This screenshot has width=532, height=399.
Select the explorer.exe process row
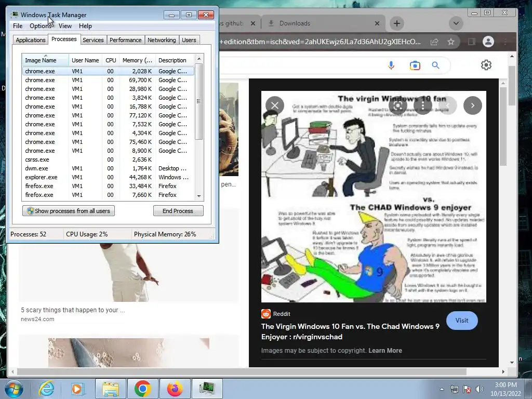(x=108, y=177)
